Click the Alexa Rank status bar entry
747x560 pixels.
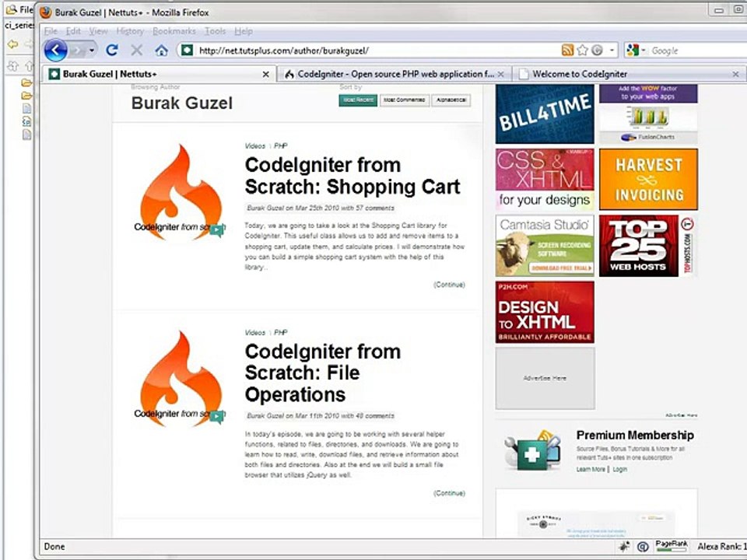(x=721, y=547)
